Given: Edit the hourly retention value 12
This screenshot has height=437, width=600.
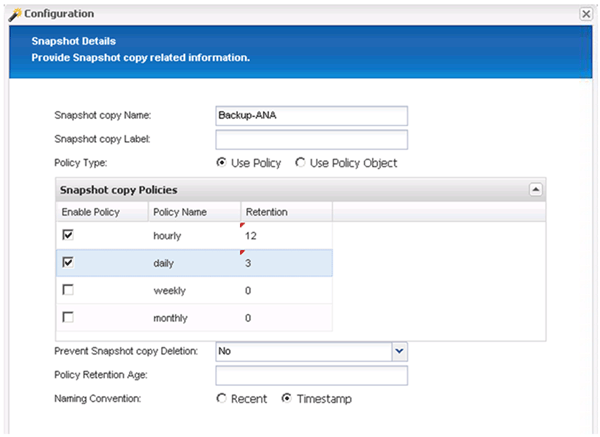Looking at the screenshot, I should [285, 235].
